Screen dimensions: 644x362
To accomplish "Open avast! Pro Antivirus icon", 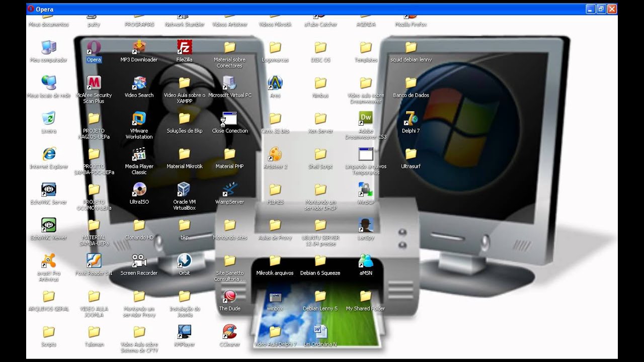I will pos(49,261).
